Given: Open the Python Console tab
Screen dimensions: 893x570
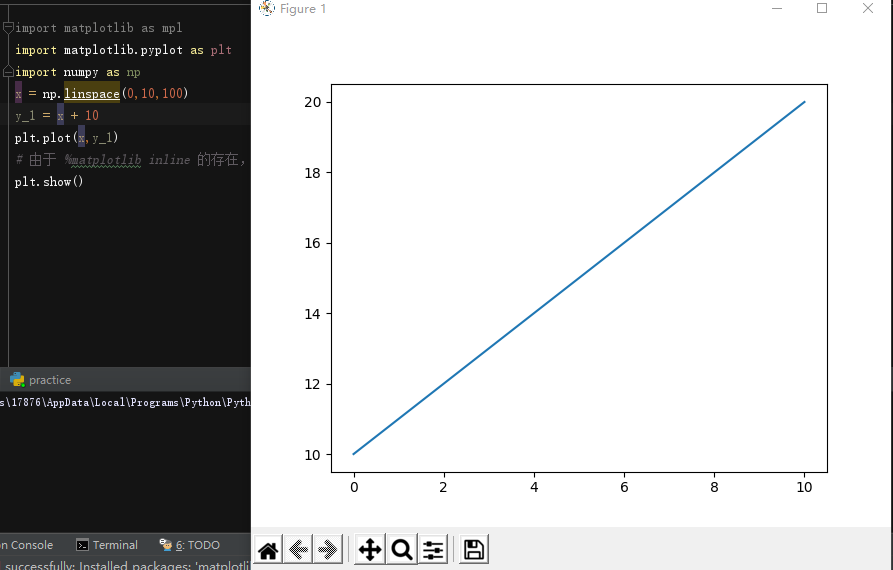Looking at the screenshot, I should click(x=27, y=545).
